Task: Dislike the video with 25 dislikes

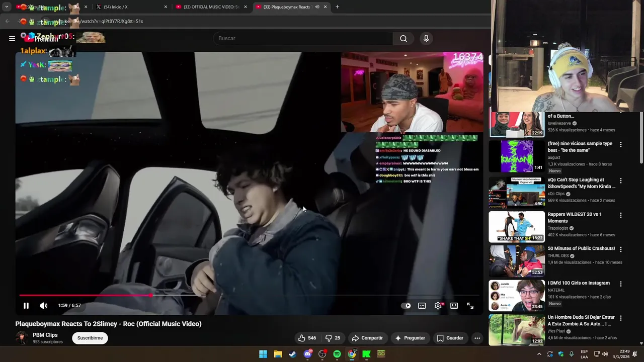Action: coord(333,338)
